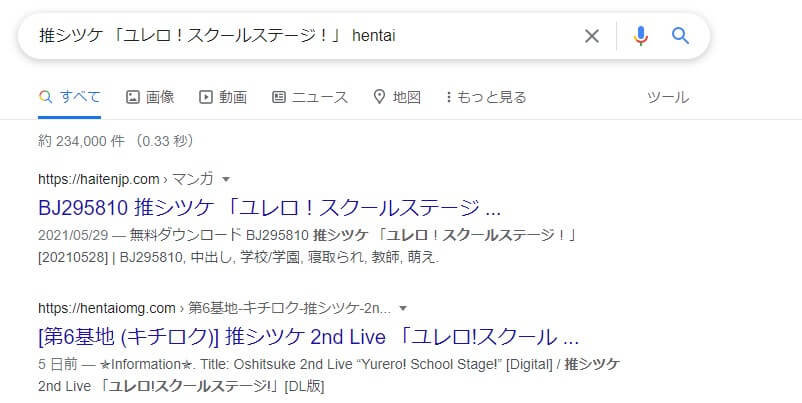Screen dimensions: 802x403
Task: Start voice search with microphone icon
Action: [640, 36]
